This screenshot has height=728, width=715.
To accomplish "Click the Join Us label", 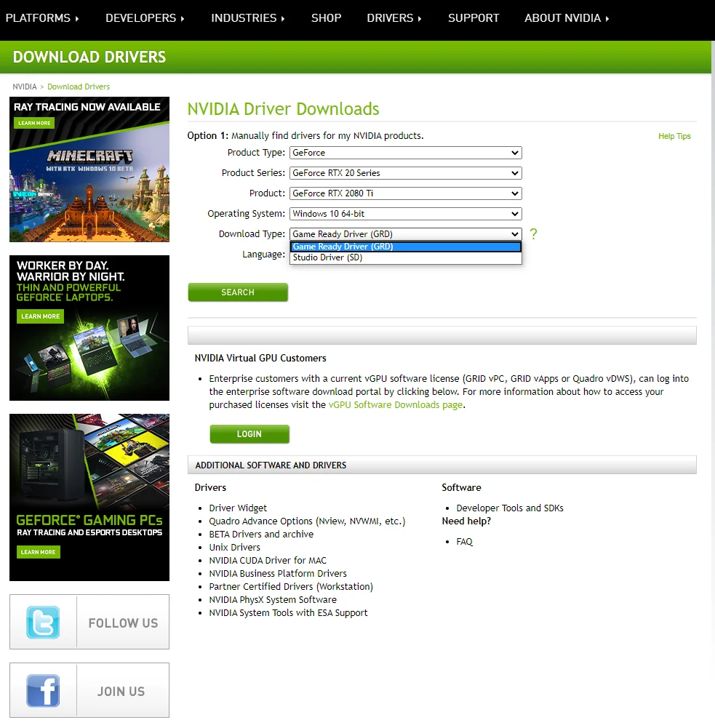I will 121,692.
